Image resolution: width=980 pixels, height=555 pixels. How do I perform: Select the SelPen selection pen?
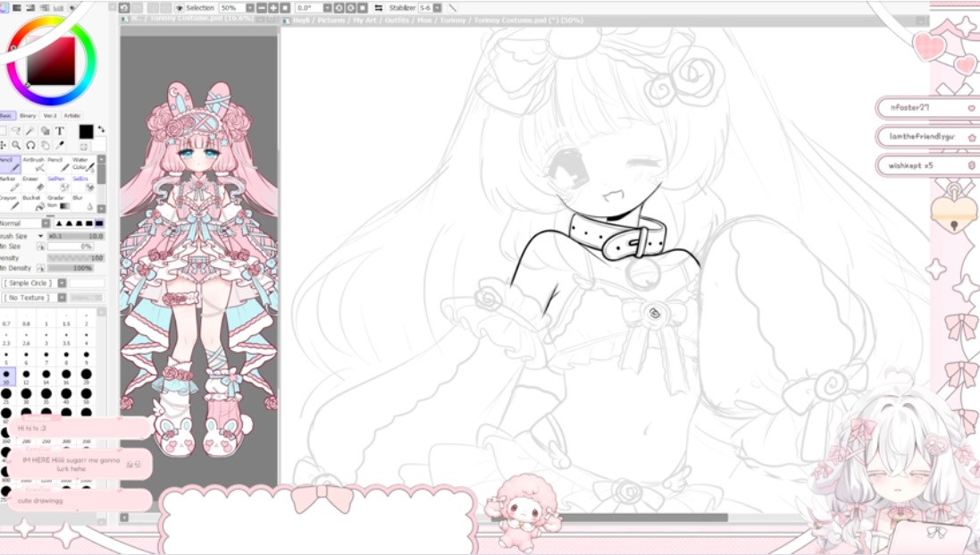59,184
